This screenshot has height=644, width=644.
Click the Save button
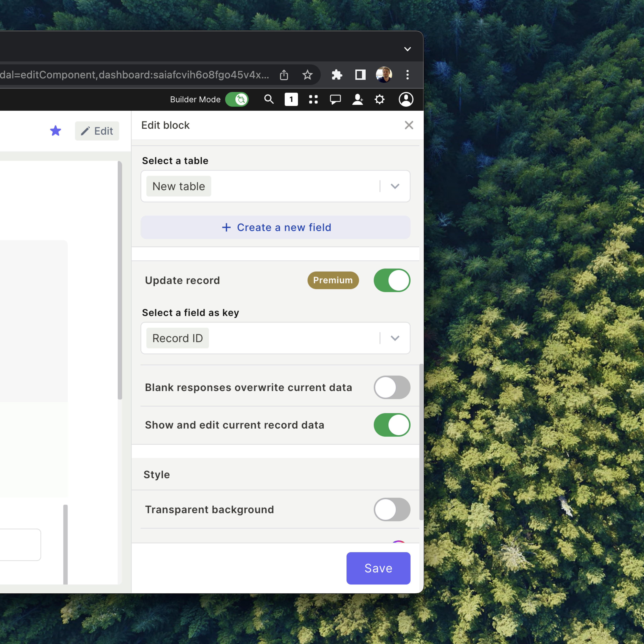tap(378, 568)
